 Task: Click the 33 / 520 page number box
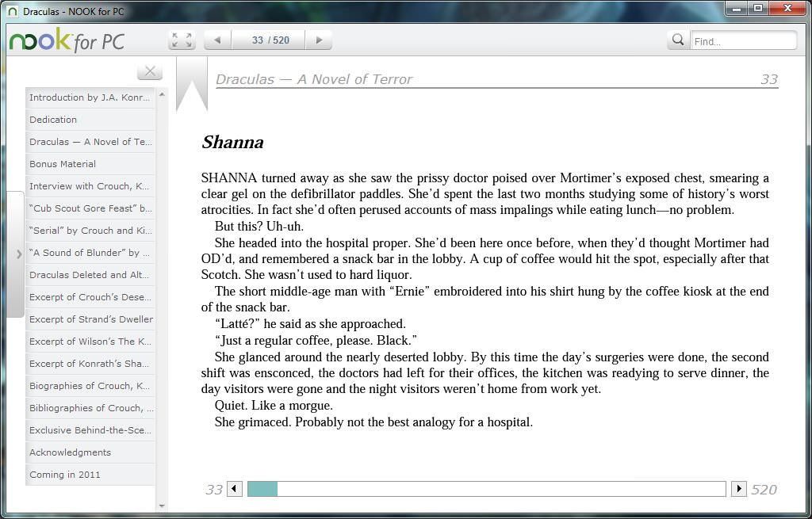(270, 40)
